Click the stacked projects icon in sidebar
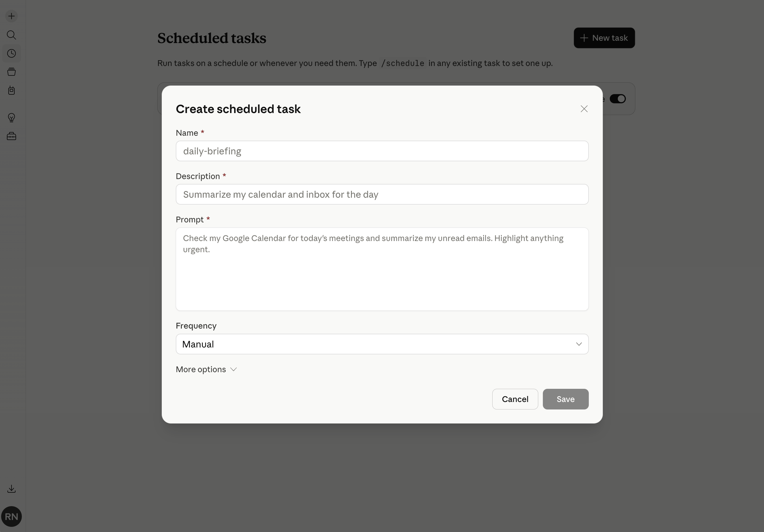Screen dimensions: 764x532 click(x=12, y=72)
